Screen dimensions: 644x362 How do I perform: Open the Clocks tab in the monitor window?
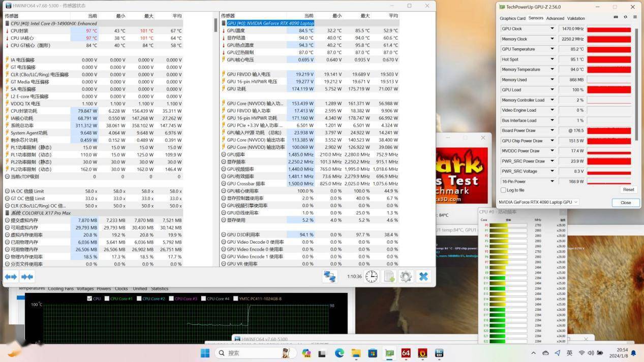click(121, 288)
